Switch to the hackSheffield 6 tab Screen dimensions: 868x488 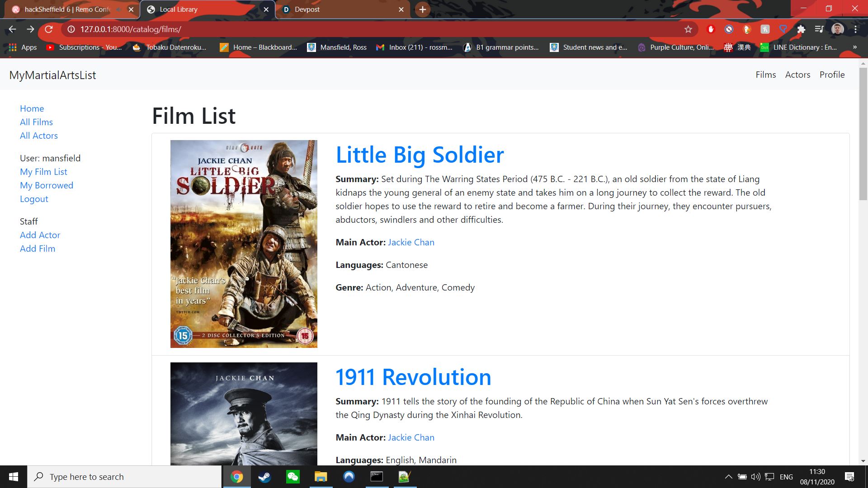pyautogui.click(x=67, y=9)
